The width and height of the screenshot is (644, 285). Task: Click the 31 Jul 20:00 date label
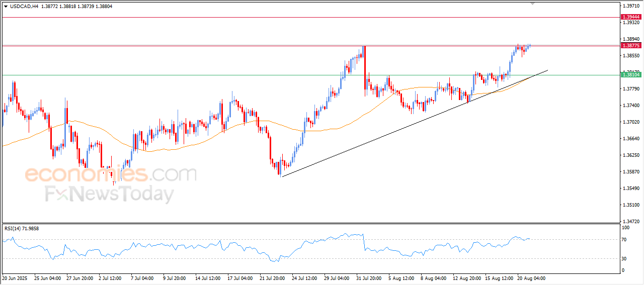pos(369,278)
